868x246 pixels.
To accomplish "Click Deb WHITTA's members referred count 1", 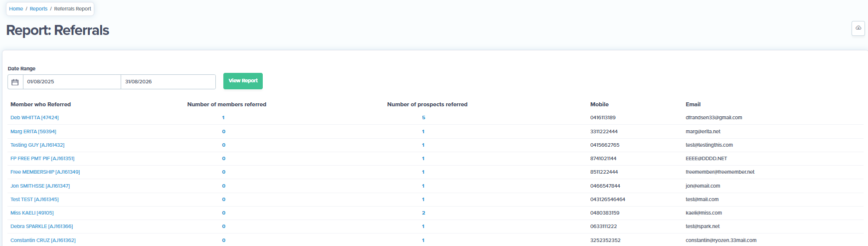I will click(x=223, y=118).
